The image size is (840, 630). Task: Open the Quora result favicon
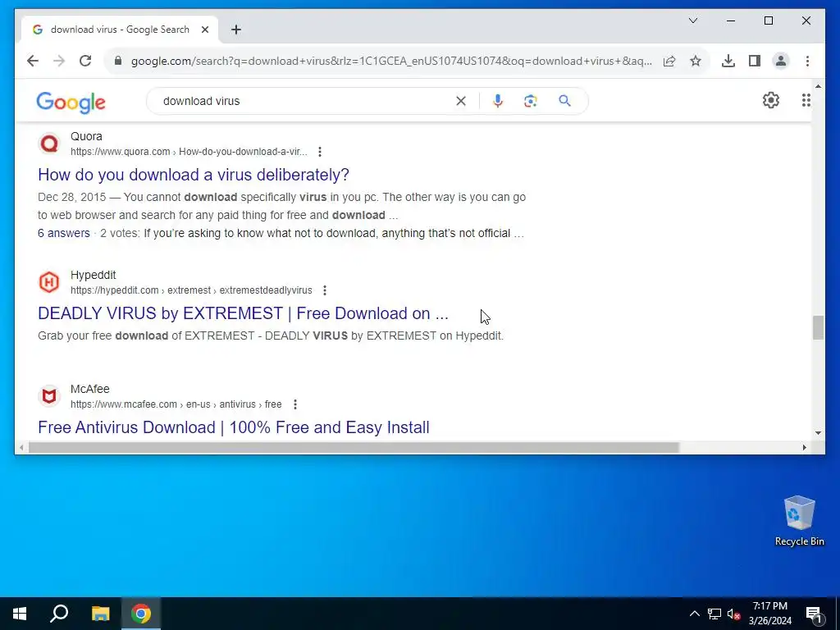tap(49, 144)
